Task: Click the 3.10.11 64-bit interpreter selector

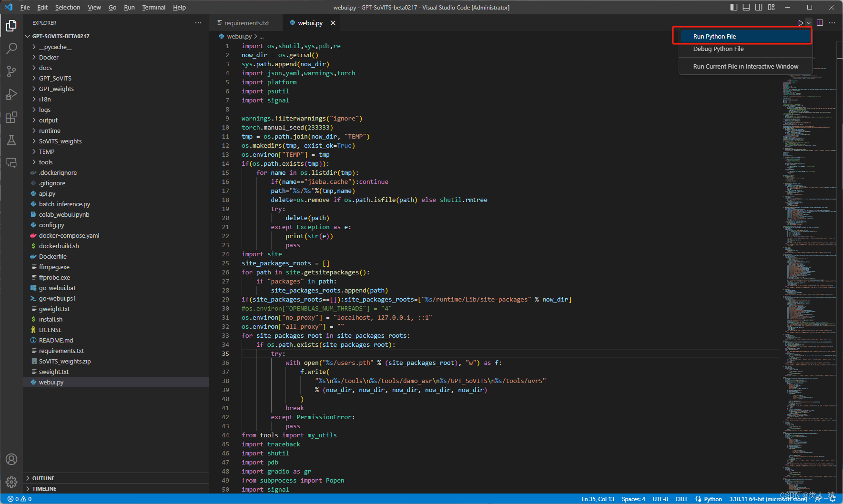Action: [768, 499]
